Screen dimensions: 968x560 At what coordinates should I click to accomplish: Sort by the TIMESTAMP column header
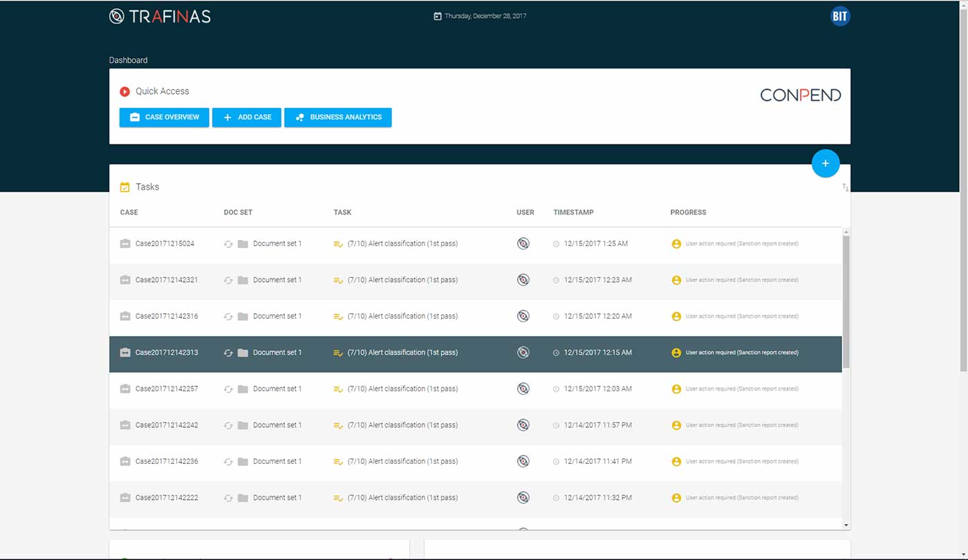coord(573,212)
